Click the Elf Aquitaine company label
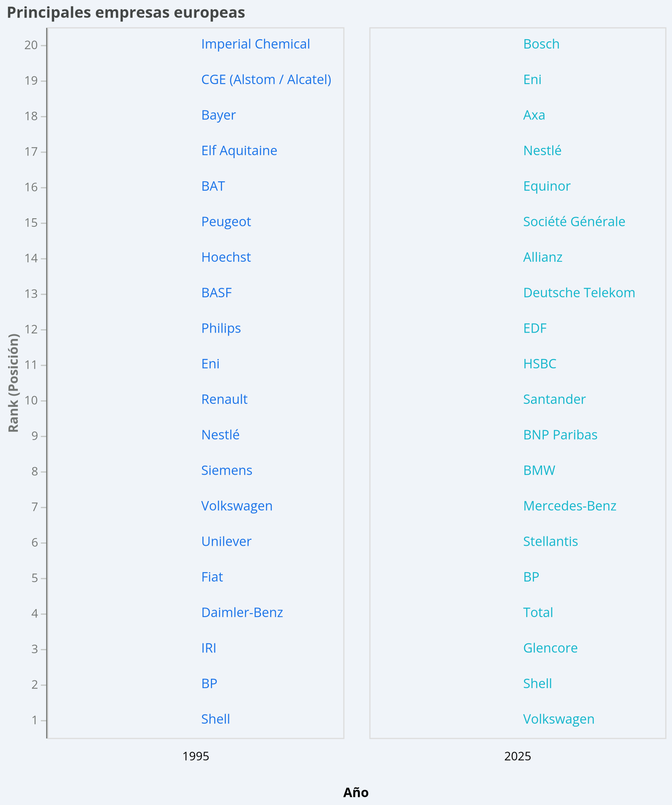This screenshot has width=672, height=805. [239, 151]
